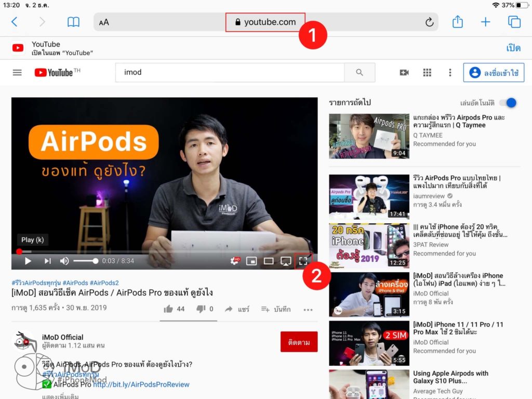Image resolution: width=532 pixels, height=399 pixels.
Task: Open the YouTube apps grid icon
Action: [x=427, y=72]
